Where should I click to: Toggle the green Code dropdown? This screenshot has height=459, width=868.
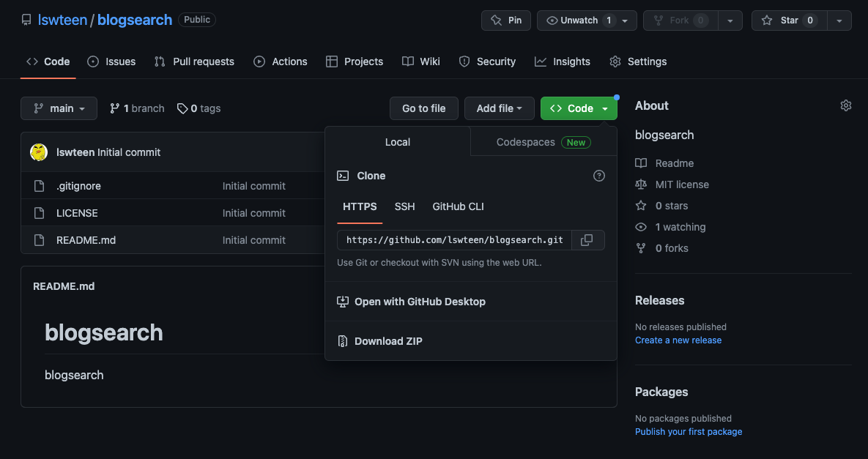pos(579,108)
